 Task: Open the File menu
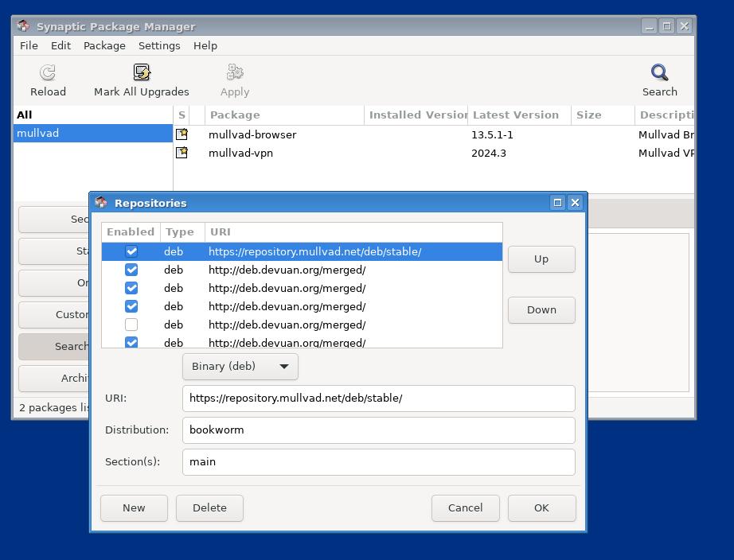(x=29, y=45)
